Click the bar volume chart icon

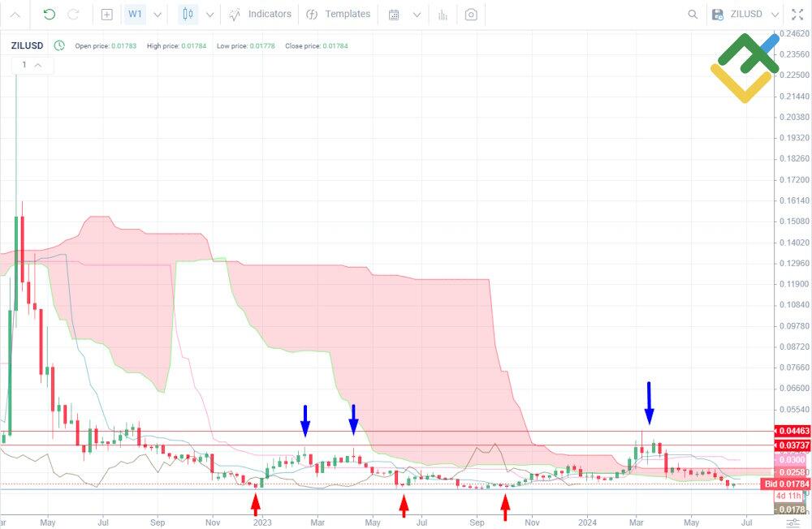(x=443, y=15)
